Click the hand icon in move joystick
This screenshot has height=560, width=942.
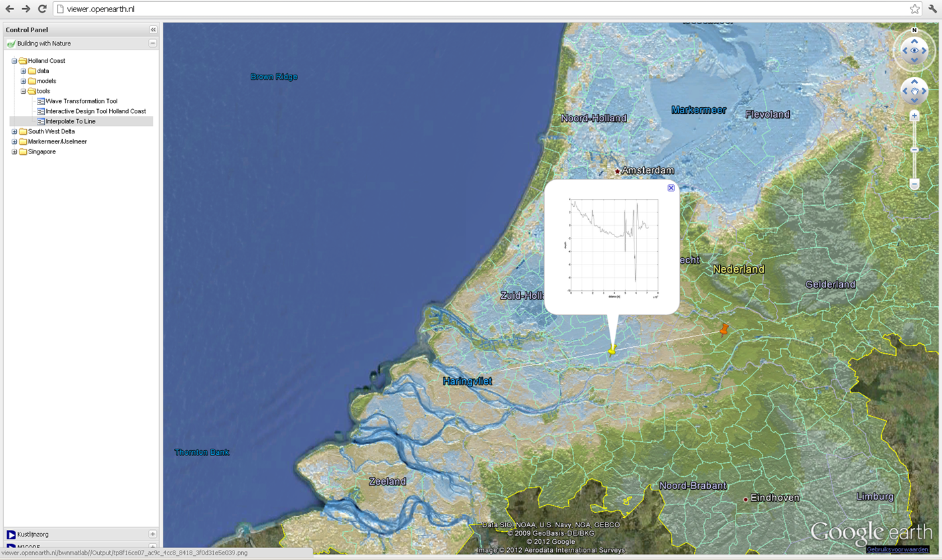915,91
